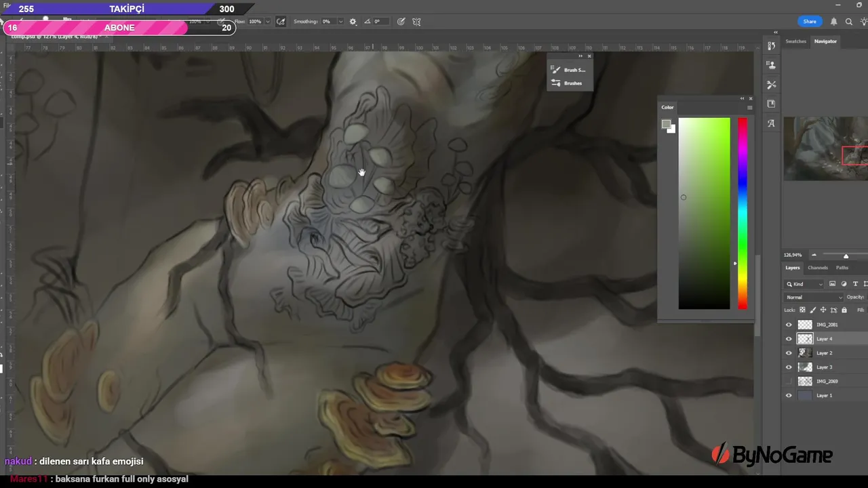Show the hidden IMG_2069 layer
The height and width of the screenshot is (488, 868).
788,382
